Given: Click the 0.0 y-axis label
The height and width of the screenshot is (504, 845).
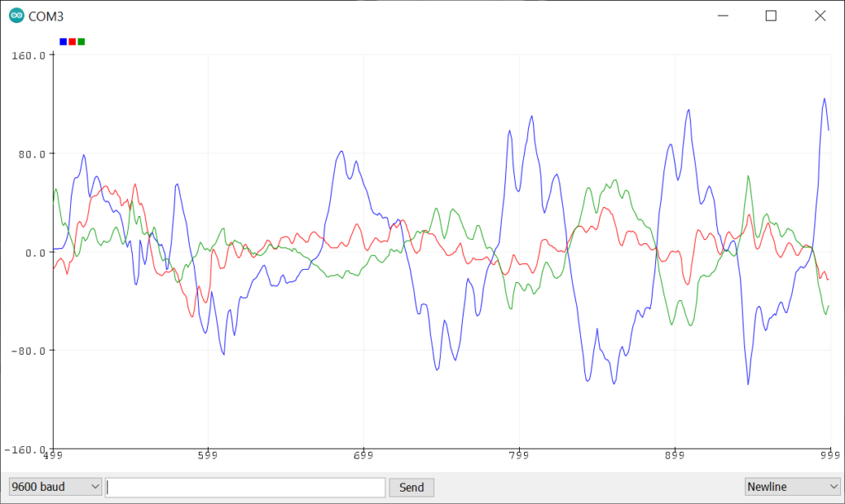Looking at the screenshot, I should pyautogui.click(x=35, y=253).
